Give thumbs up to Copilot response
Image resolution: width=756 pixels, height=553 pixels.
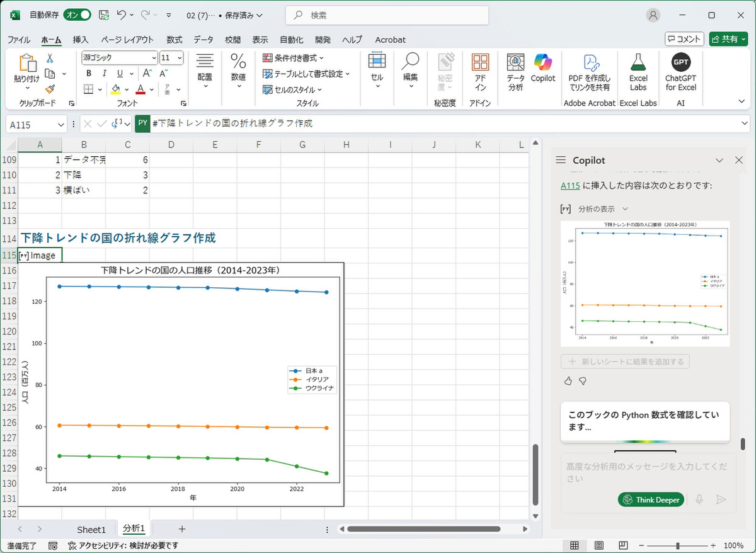(568, 381)
